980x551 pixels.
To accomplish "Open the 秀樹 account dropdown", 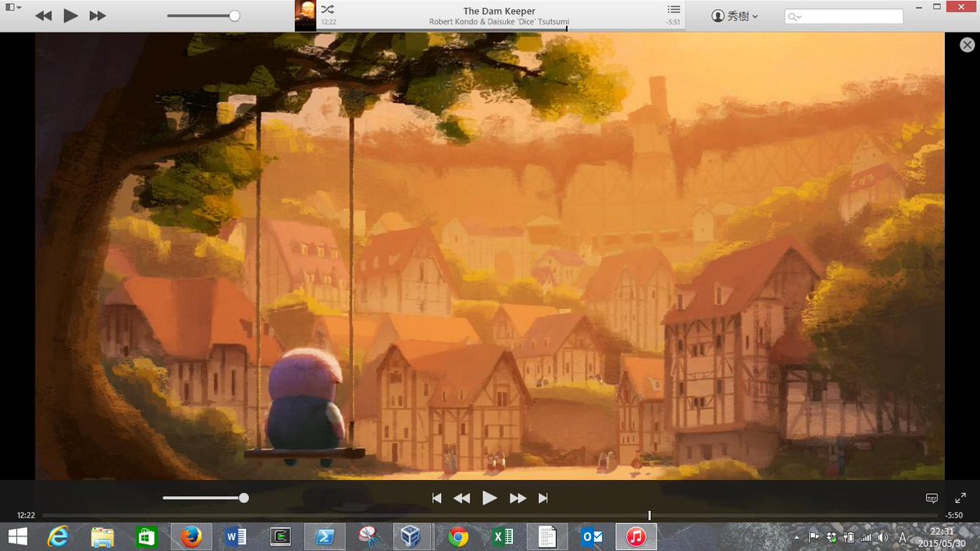I will [x=735, y=16].
